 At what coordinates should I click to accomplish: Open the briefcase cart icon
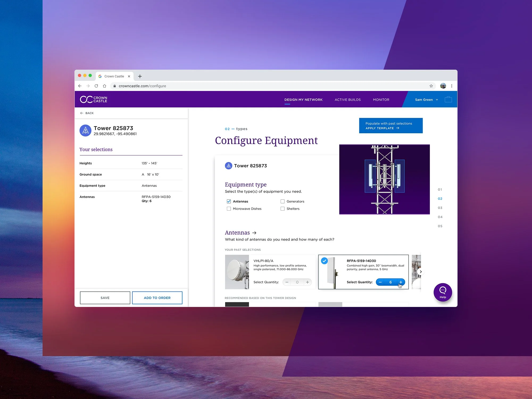[x=448, y=99]
